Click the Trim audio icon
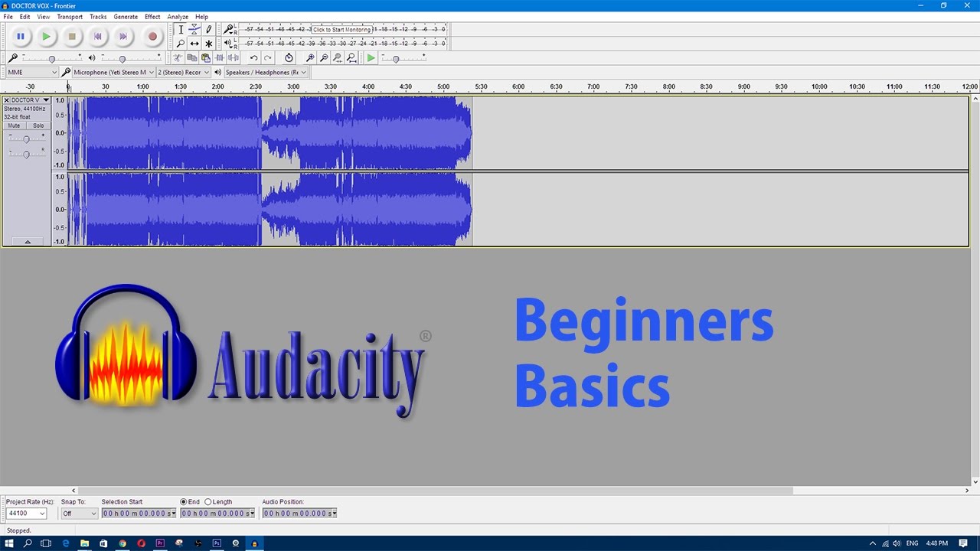 pos(219,58)
